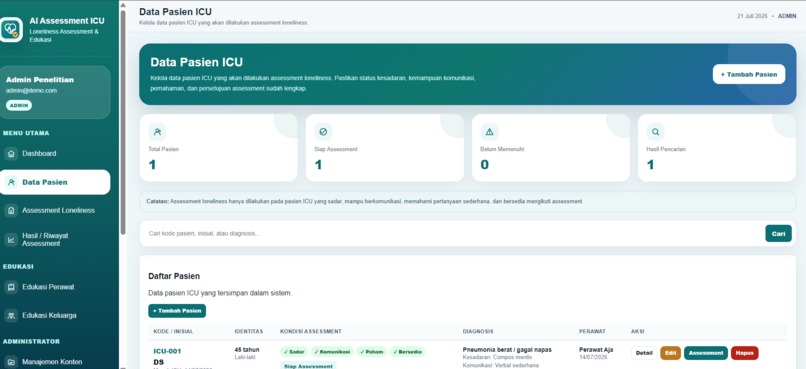Click the AI Assessment ICU heart logo
The width and height of the screenshot is (806, 369).
point(11,30)
